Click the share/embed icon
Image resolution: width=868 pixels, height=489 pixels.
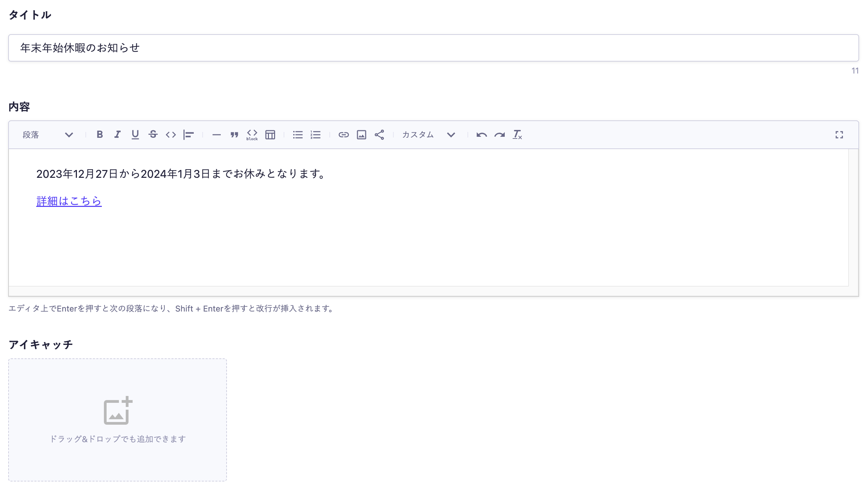(379, 135)
